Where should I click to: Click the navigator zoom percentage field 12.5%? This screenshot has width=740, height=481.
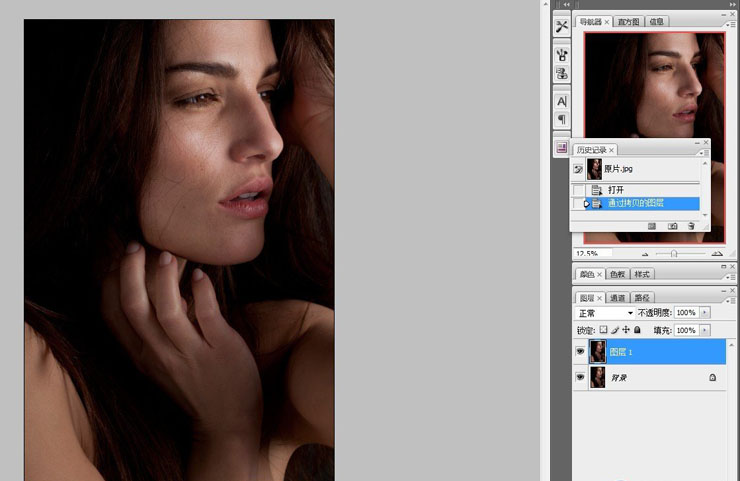tap(593, 253)
